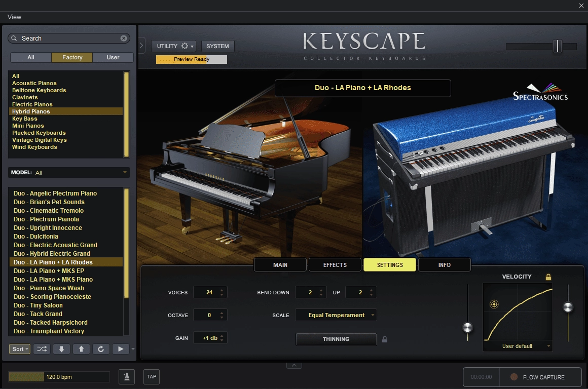Click the patch list scrollbar

coord(126,243)
